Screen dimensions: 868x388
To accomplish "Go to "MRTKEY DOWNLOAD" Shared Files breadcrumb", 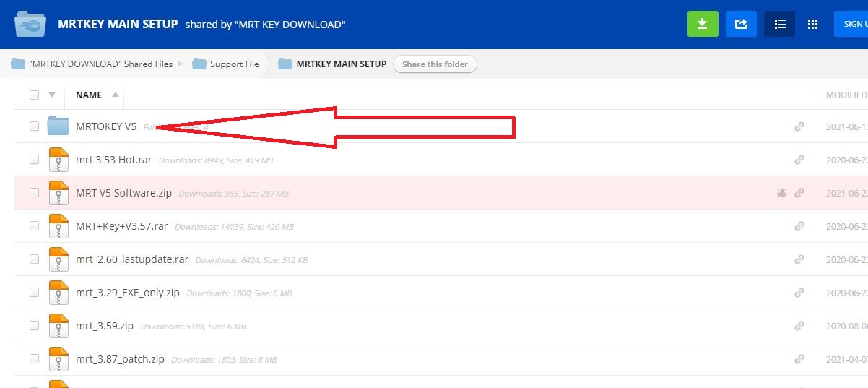I will [x=101, y=64].
